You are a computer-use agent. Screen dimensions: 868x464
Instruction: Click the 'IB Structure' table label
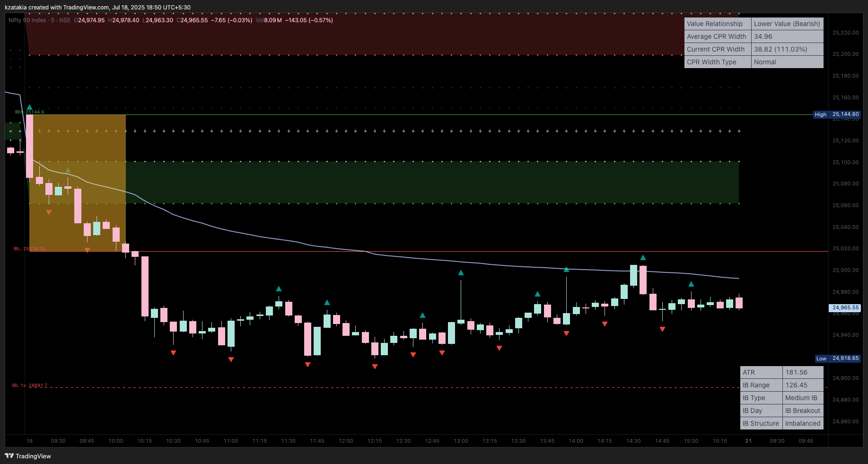[761, 423]
